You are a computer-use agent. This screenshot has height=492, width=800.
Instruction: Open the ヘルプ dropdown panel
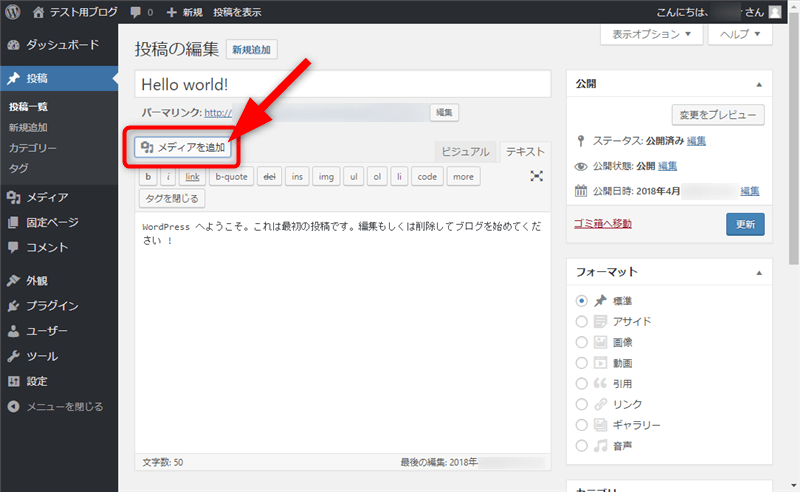point(740,34)
